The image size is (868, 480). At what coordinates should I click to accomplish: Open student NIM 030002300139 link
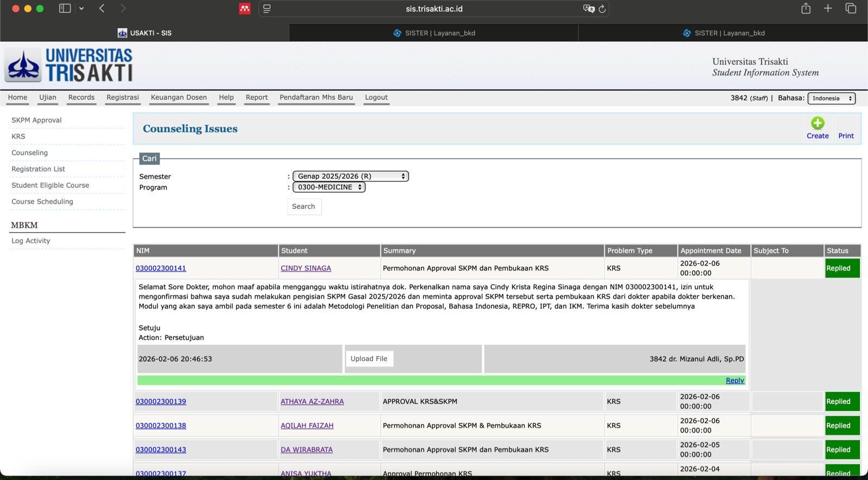(x=161, y=402)
